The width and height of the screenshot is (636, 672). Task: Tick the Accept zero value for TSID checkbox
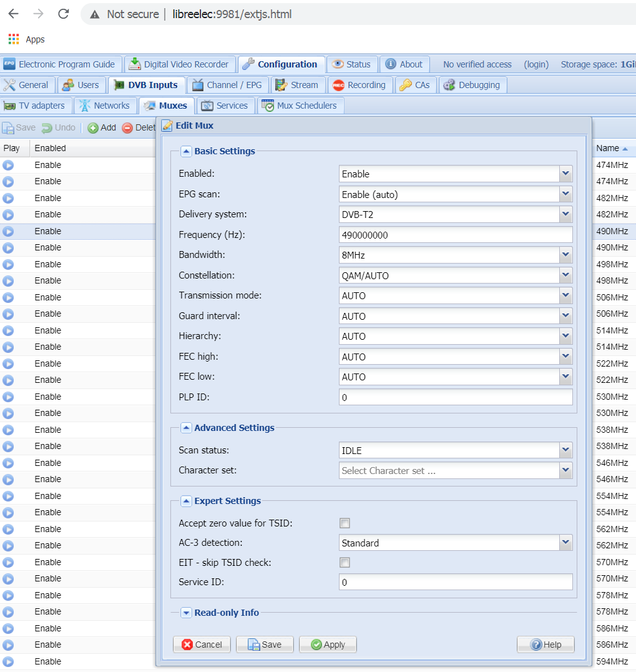coord(345,523)
